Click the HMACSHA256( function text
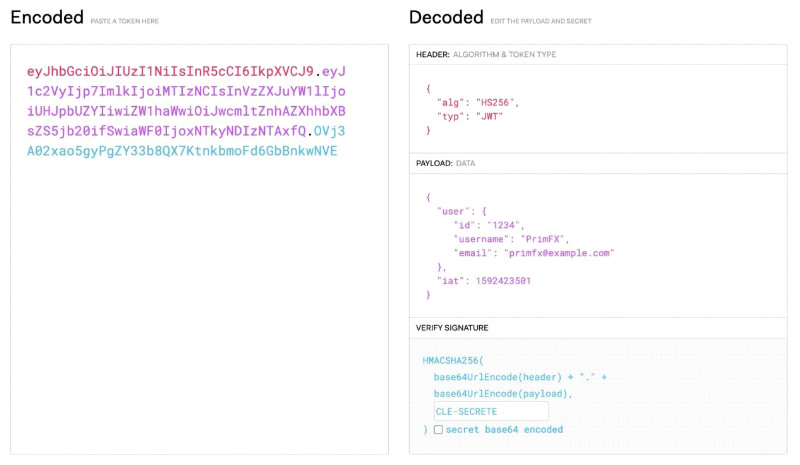The height and width of the screenshot is (465, 800). pos(453,359)
